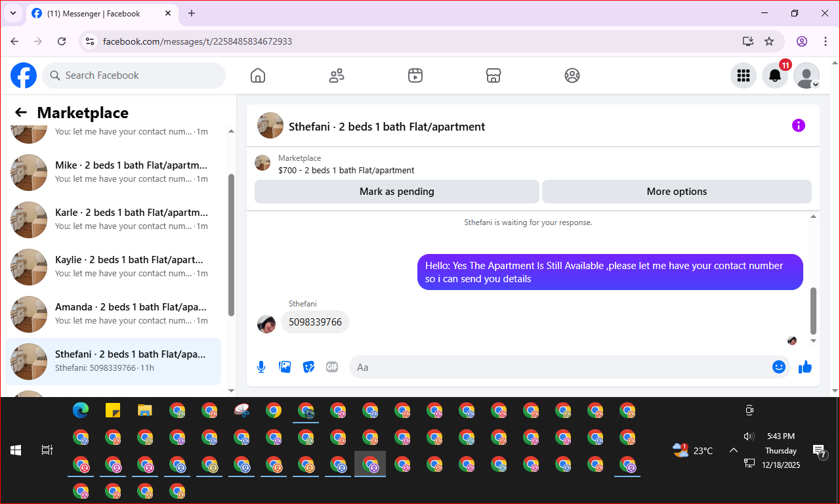
Task: Select the Messenger | Facebook browser tab
Action: [101, 13]
